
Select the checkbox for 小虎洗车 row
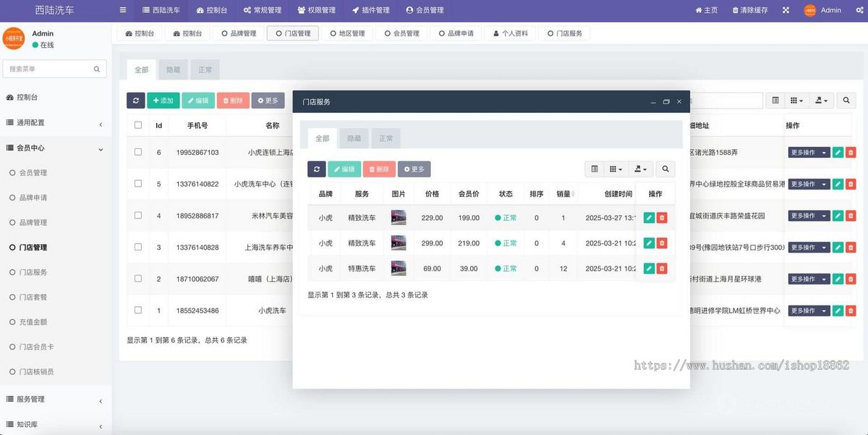pyautogui.click(x=137, y=310)
